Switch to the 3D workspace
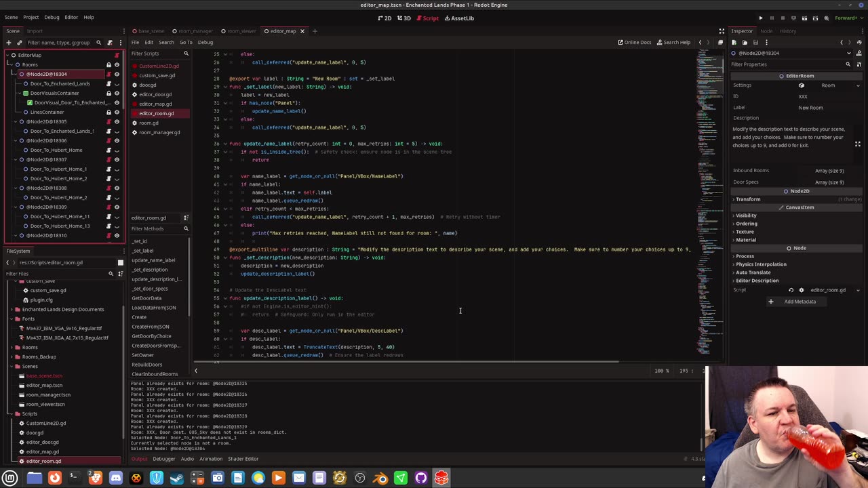 (404, 18)
